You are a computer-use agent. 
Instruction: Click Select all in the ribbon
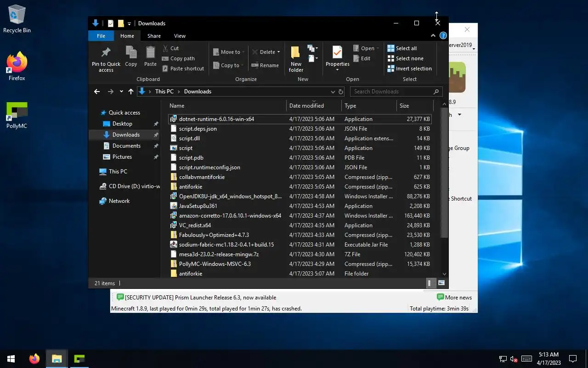point(402,48)
